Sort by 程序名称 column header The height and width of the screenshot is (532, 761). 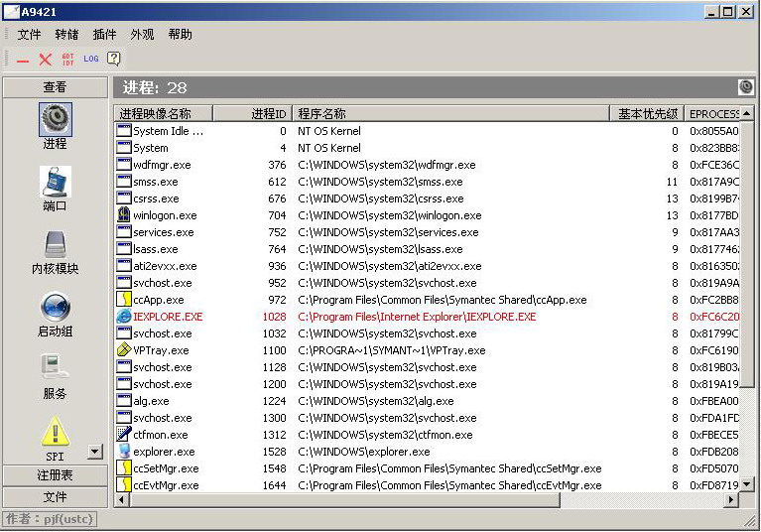click(450, 113)
